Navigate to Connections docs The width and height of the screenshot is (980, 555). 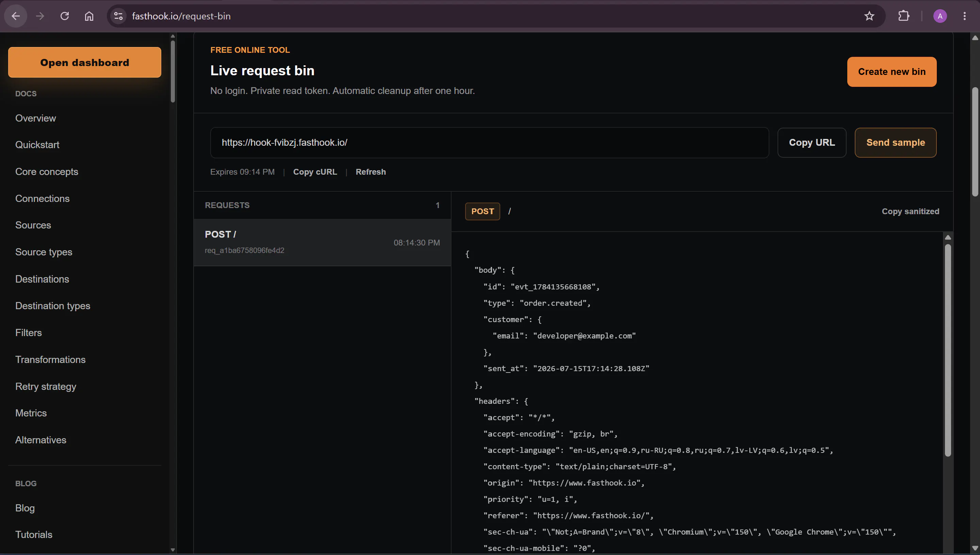pos(42,198)
